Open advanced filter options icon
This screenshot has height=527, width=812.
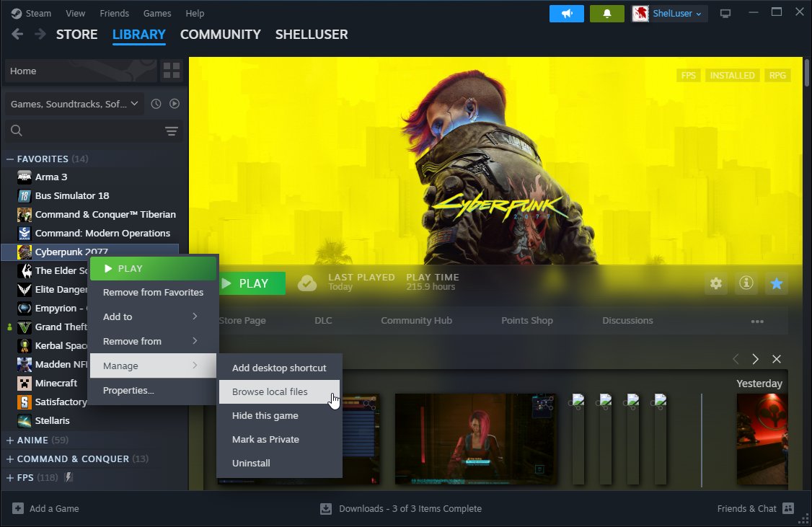172,131
